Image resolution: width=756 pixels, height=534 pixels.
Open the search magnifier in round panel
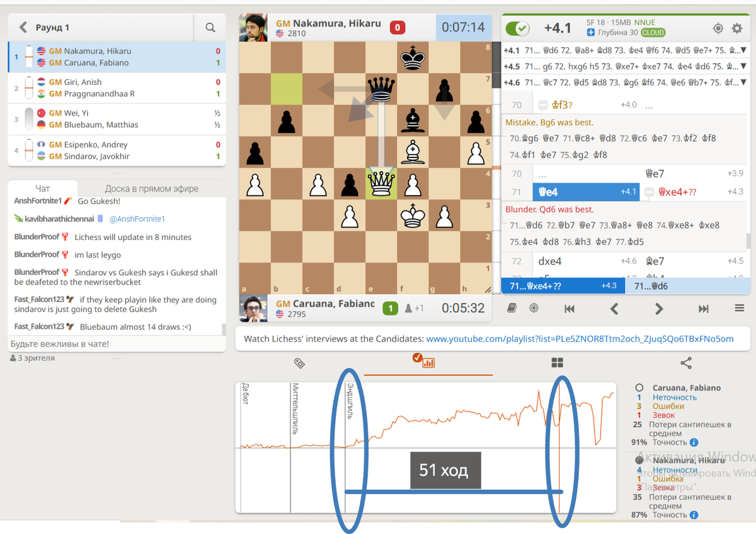coord(210,28)
